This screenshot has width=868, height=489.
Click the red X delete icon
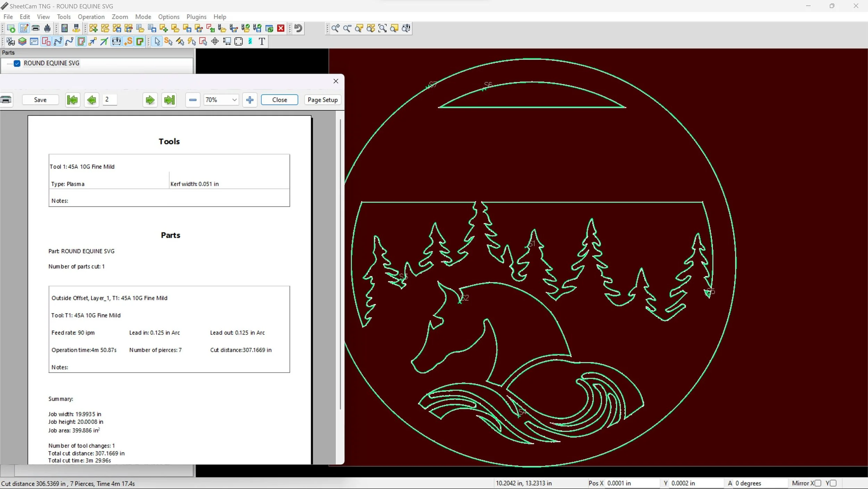(281, 28)
